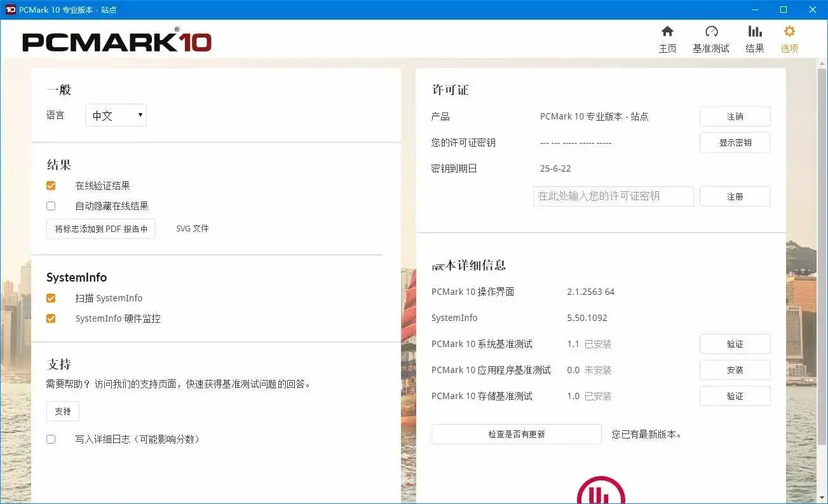Click the 选项 gear icon
This screenshot has width=828, height=504.
[789, 37]
